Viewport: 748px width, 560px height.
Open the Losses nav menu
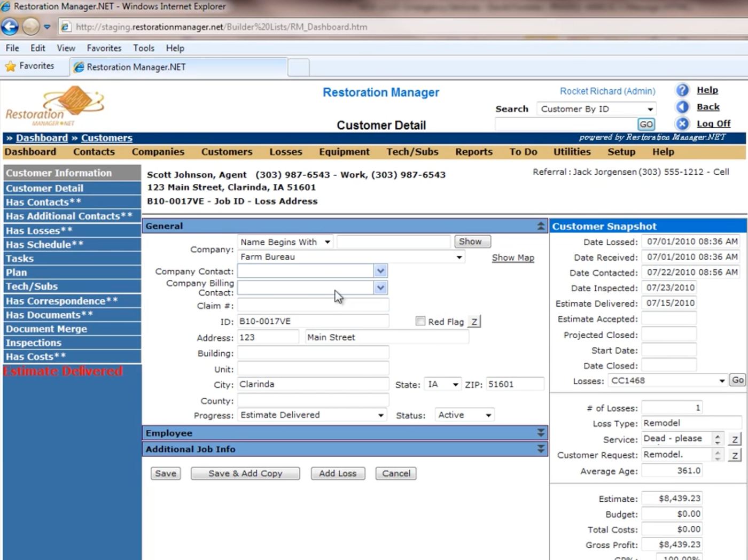click(x=286, y=152)
